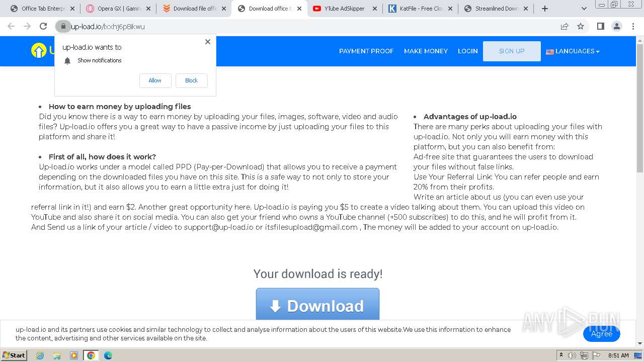
Task: Show hidden system tray icons
Action: [x=561, y=355]
